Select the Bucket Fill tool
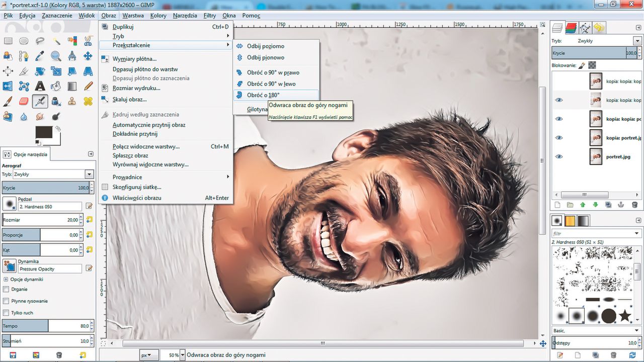 pyautogui.click(x=56, y=86)
